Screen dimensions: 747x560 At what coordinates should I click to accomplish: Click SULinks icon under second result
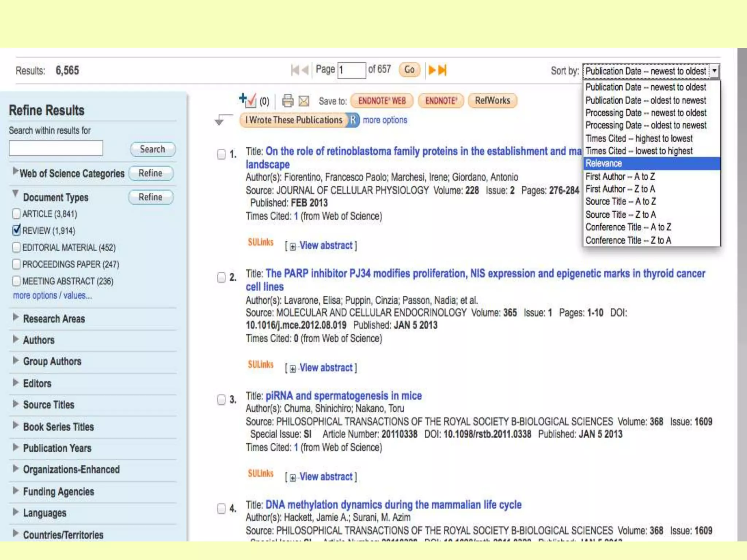point(260,364)
